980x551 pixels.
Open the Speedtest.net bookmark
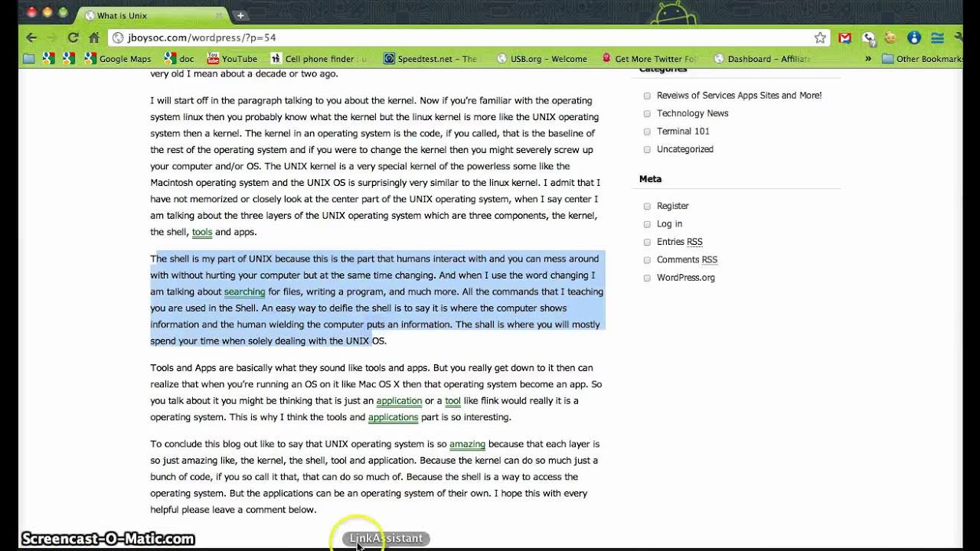[x=430, y=59]
